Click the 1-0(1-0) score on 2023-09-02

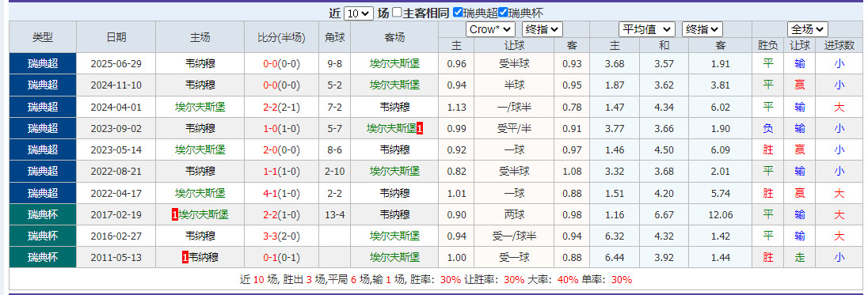281,128
